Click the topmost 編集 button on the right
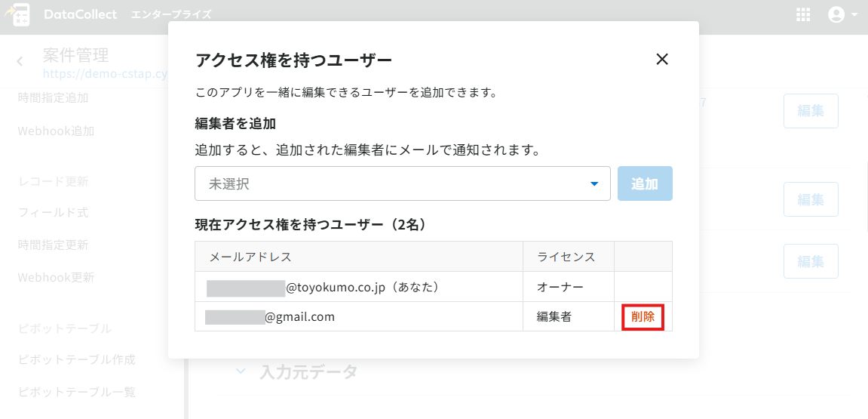The image size is (868, 419). click(811, 111)
